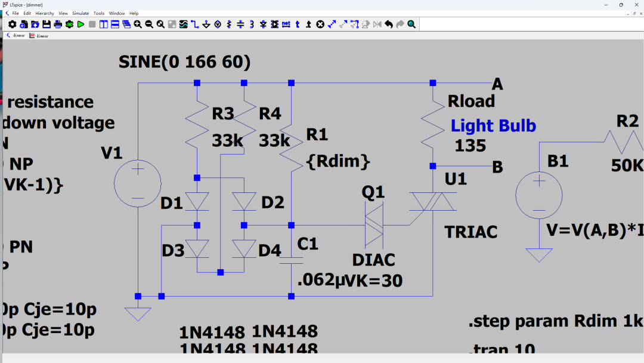Select the diode tool in toolbar

coord(264,24)
